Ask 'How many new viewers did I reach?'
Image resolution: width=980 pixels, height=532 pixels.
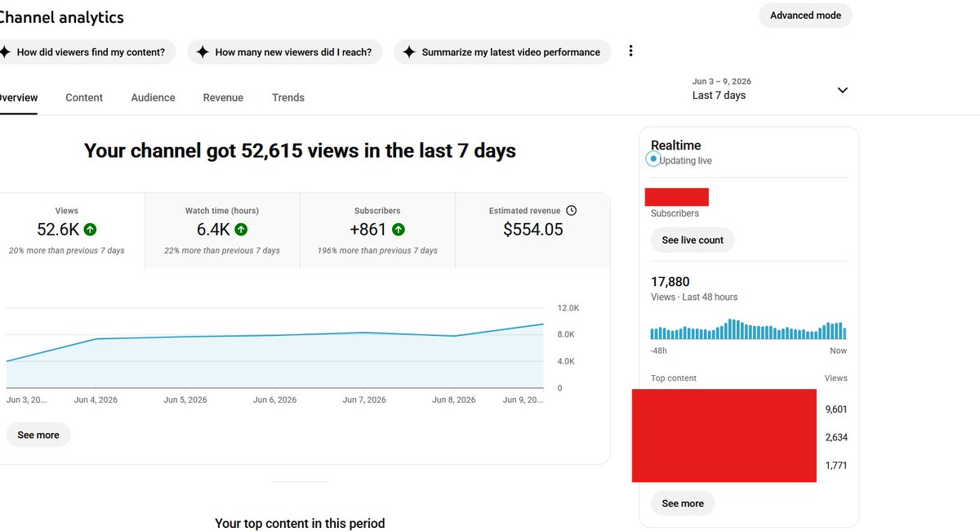click(285, 51)
